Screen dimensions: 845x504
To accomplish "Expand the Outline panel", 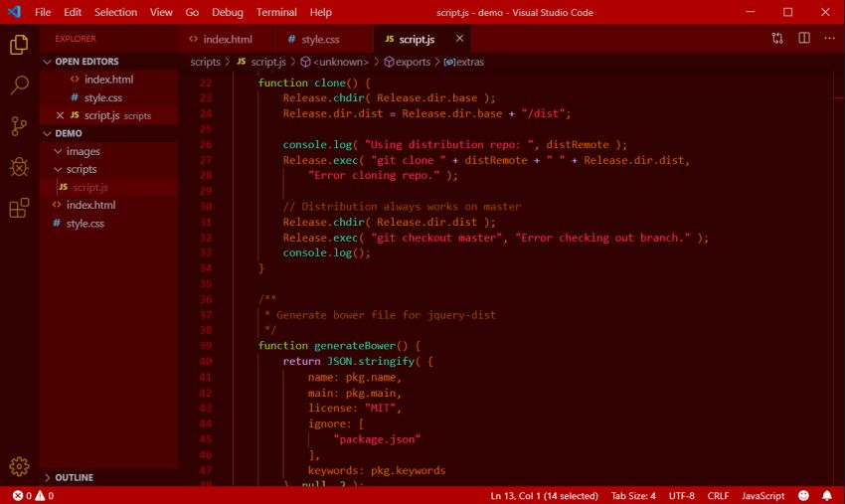I will pos(74,477).
